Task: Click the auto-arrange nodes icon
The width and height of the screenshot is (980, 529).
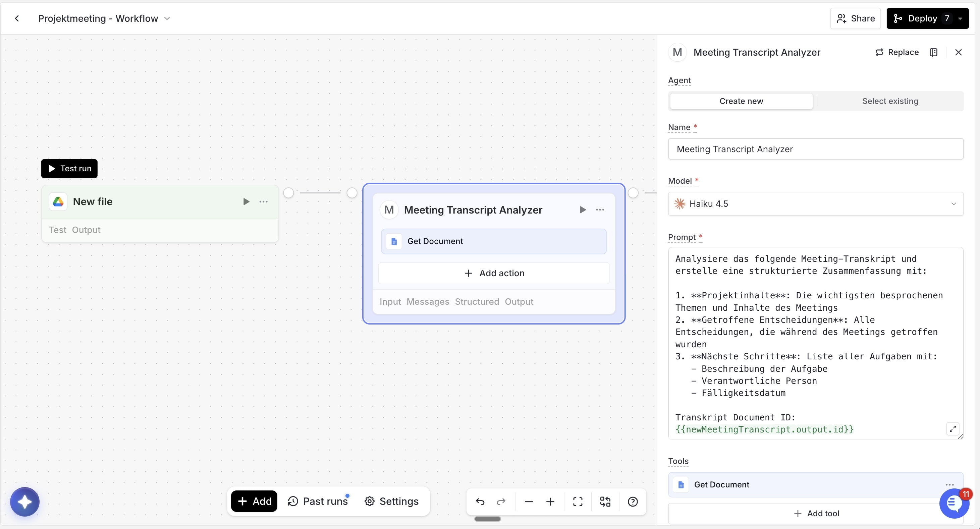Action: pos(605,502)
